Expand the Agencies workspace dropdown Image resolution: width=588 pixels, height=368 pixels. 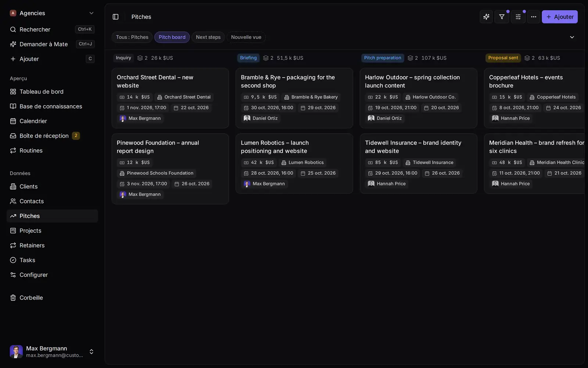[52, 13]
